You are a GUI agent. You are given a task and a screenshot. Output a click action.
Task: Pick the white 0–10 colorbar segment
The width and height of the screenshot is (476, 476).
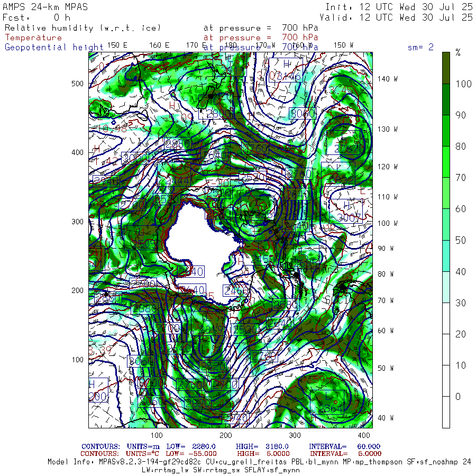[x=446, y=381]
